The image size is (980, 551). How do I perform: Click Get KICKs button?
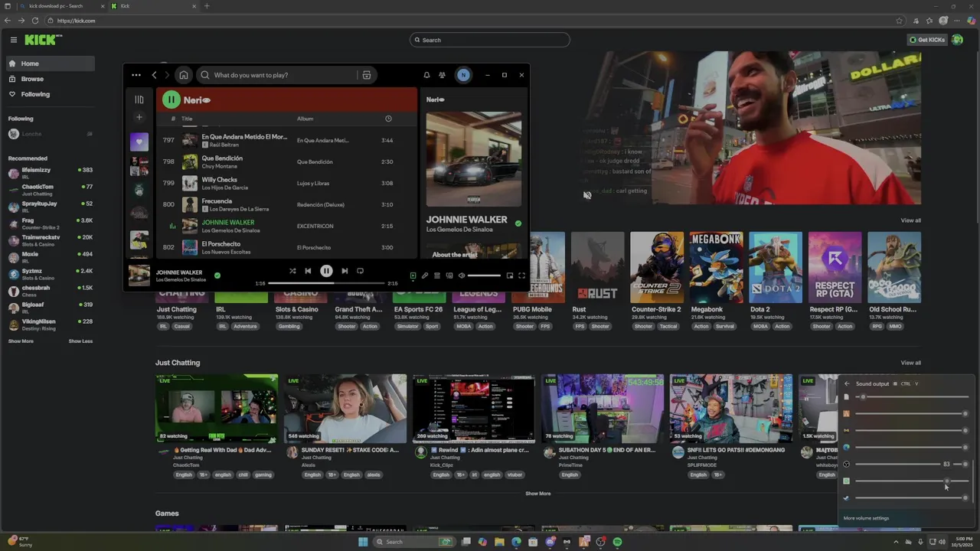927,40
